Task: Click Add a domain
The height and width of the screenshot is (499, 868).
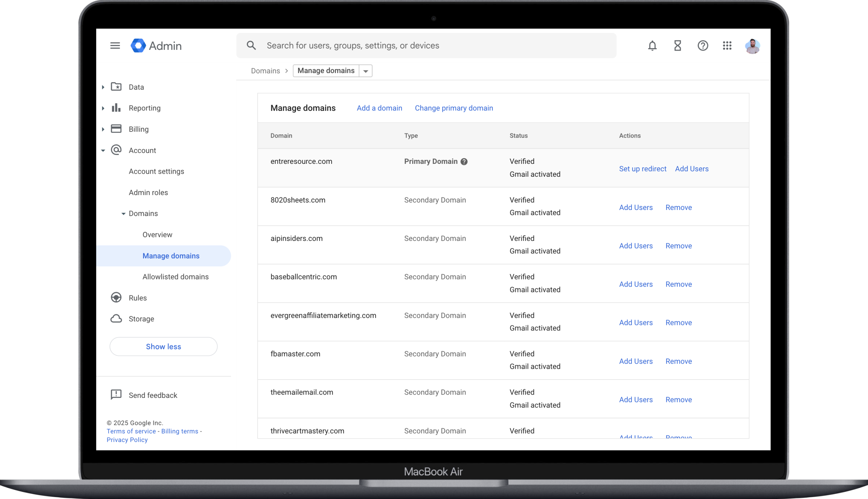Action: pos(379,108)
